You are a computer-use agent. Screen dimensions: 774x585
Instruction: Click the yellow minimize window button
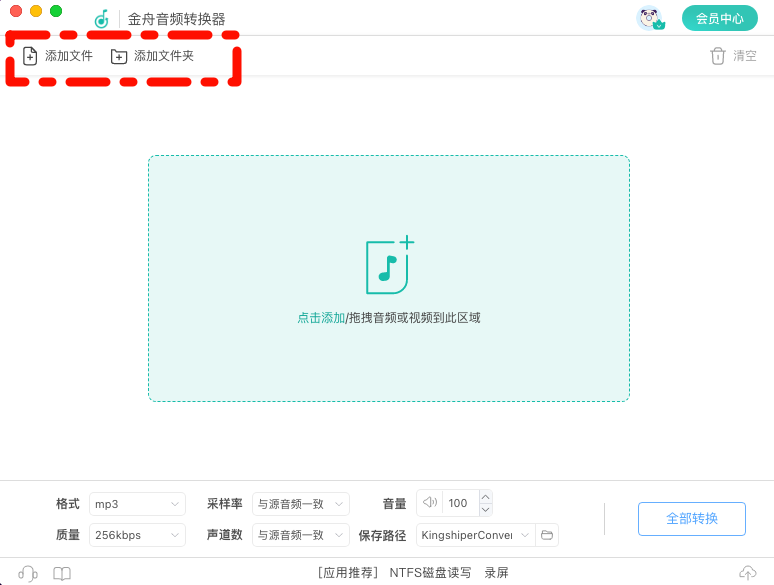click(x=36, y=11)
